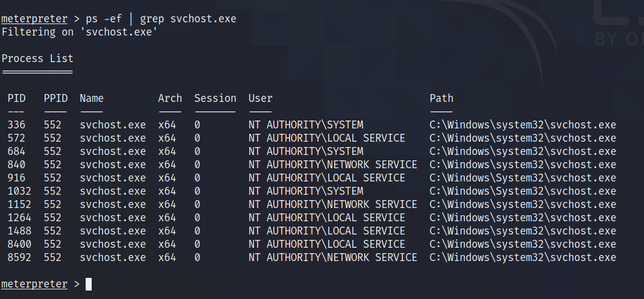Image resolution: width=644 pixels, height=299 pixels.
Task: Click PPID 552 in PID 1152 row
Action: point(52,204)
